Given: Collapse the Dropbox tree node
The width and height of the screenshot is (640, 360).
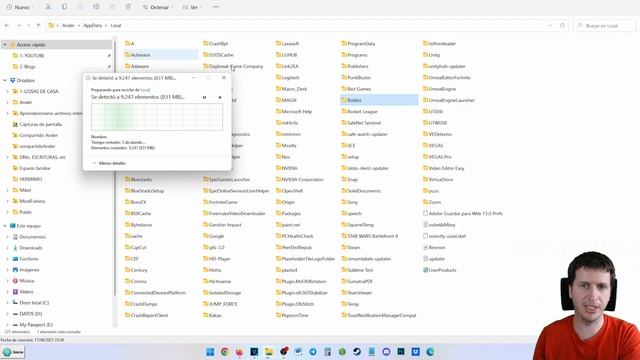Looking at the screenshot, I should click(4, 80).
